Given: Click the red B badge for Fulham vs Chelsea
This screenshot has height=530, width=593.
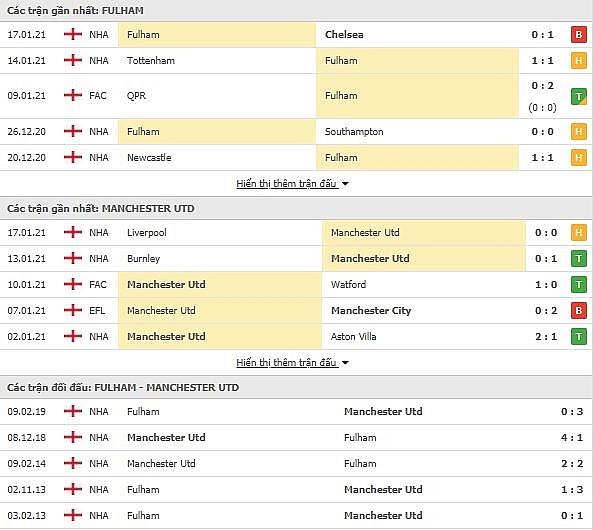Looking at the screenshot, I should tap(579, 34).
